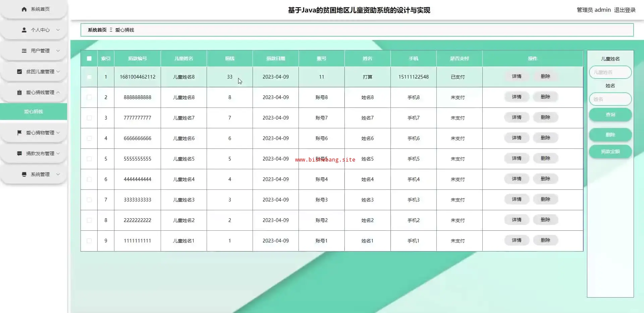This screenshot has width=644, height=313.
Task: Expand the 用户管理 chevron
Action: (58, 51)
